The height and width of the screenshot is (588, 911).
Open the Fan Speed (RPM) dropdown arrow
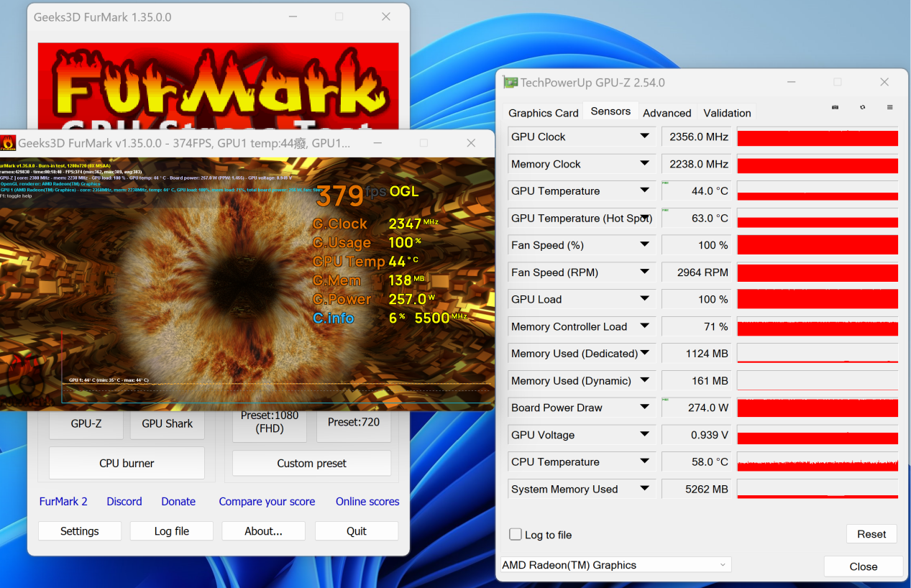[644, 272]
